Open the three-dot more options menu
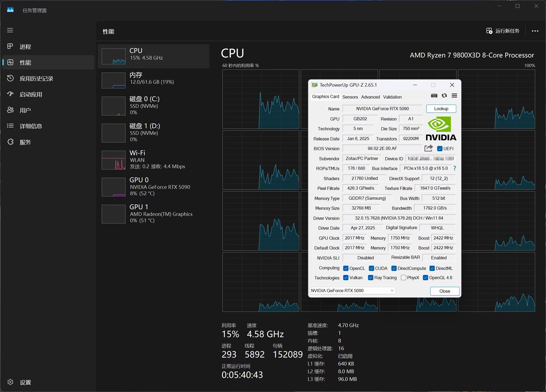 (535, 31)
